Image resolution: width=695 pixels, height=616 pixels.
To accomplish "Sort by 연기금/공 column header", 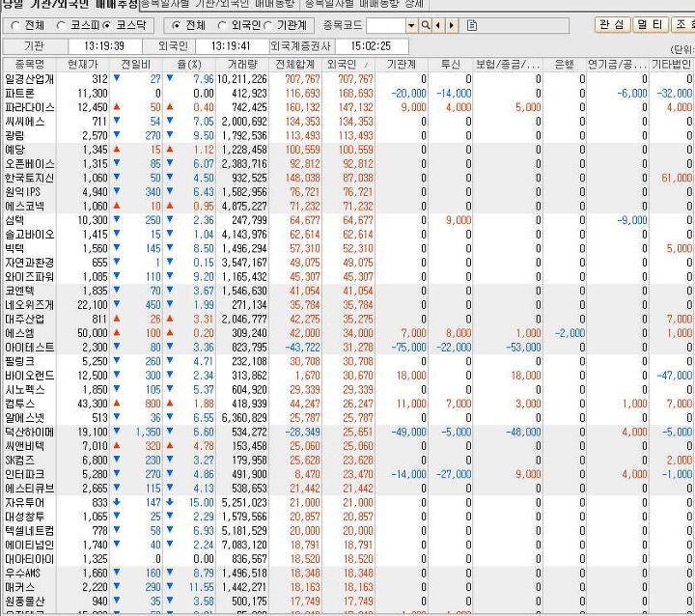I will (x=618, y=65).
